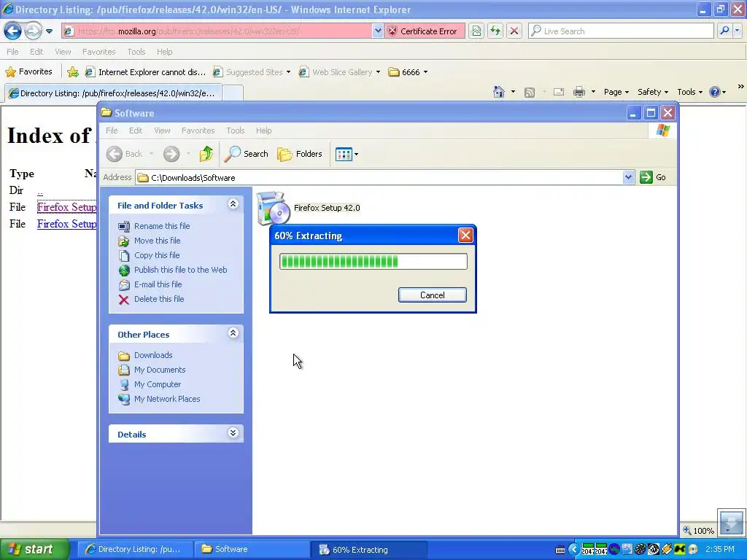Click the IE Help question mark icon

pos(715,92)
